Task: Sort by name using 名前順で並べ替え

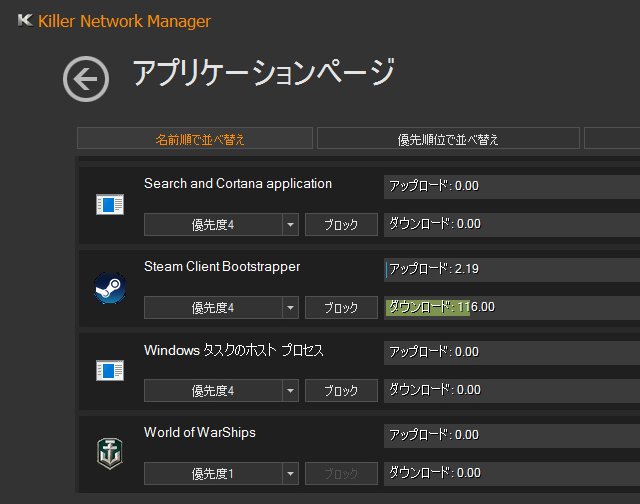Action: click(x=195, y=139)
